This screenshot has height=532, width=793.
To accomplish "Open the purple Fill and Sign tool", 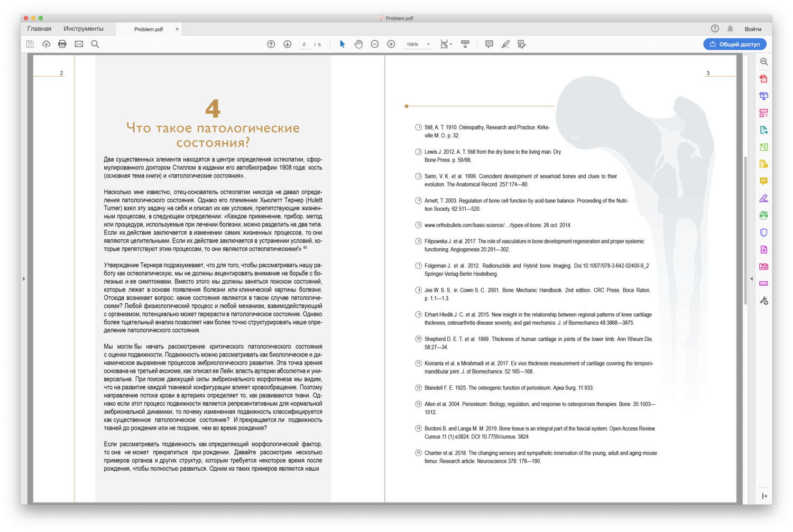I will tap(764, 199).
